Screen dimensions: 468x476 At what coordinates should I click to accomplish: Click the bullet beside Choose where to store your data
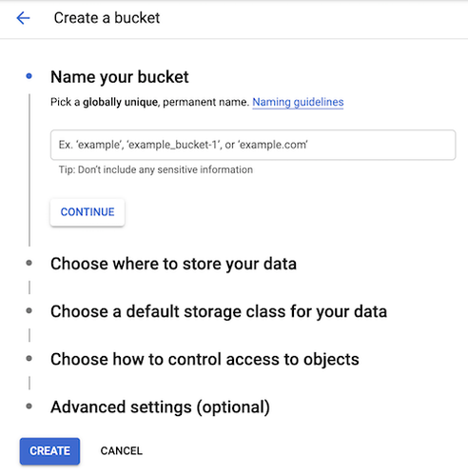[x=29, y=263]
